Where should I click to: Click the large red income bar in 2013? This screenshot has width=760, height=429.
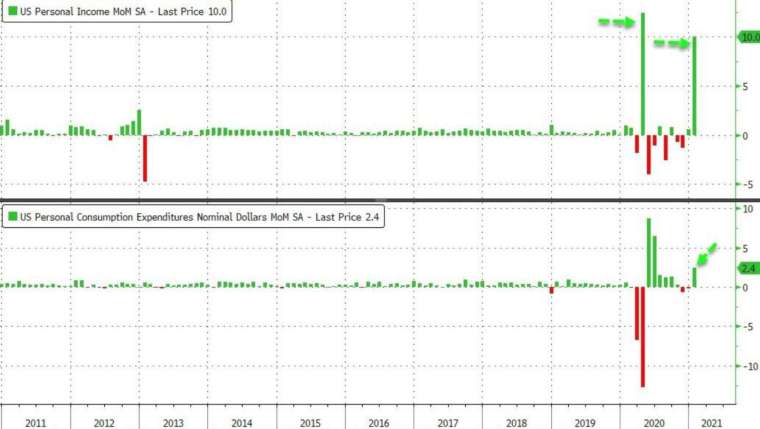coord(145,159)
